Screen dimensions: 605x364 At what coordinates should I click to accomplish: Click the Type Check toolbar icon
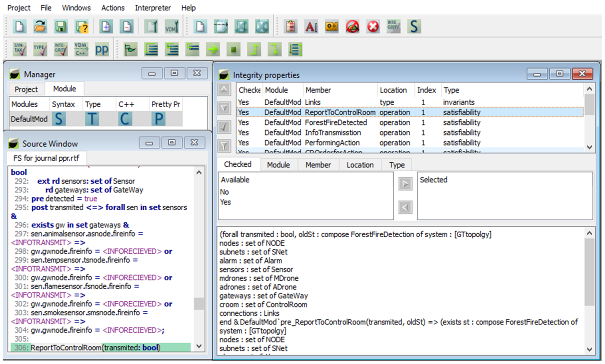tap(40, 49)
